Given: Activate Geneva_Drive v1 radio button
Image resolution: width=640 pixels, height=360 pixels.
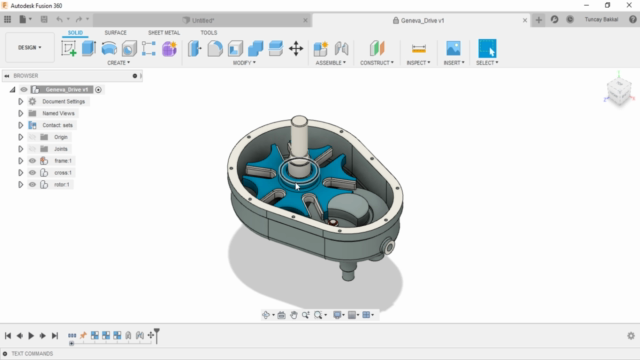Looking at the screenshot, I should pyautogui.click(x=98, y=90).
